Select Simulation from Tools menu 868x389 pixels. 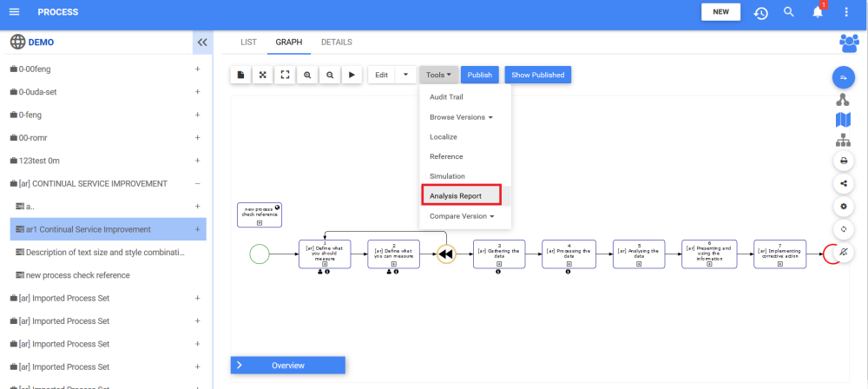447,176
